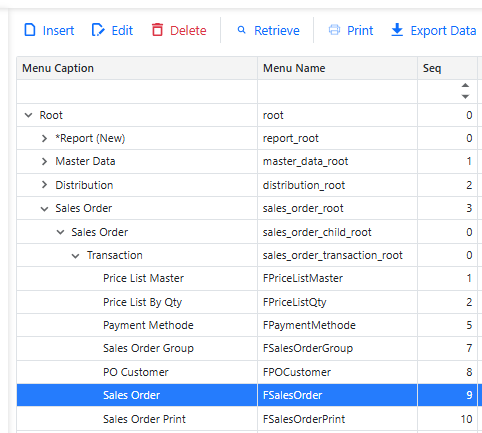Screen dimensions: 482x433
Task: Focus the Menu Caption filter field
Action: click(137, 91)
